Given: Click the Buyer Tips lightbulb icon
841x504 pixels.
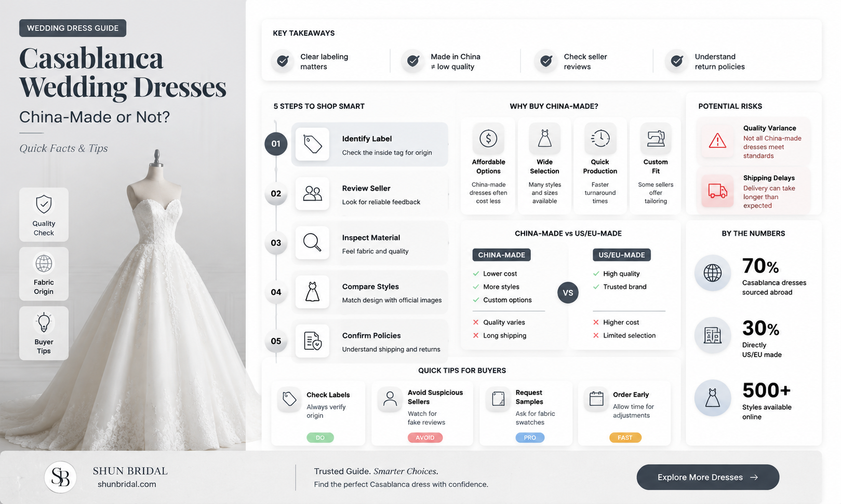Looking at the screenshot, I should [x=44, y=322].
